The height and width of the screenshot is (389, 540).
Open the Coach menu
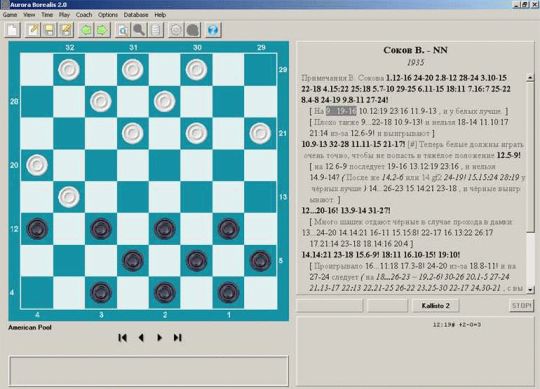[x=84, y=15]
